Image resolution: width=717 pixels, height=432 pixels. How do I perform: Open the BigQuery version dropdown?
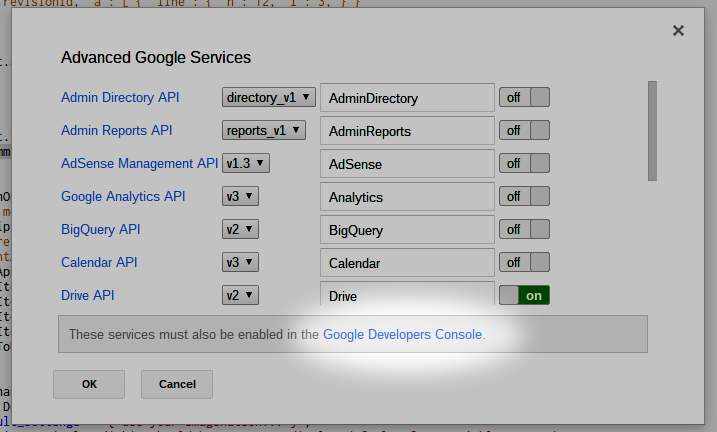241,229
